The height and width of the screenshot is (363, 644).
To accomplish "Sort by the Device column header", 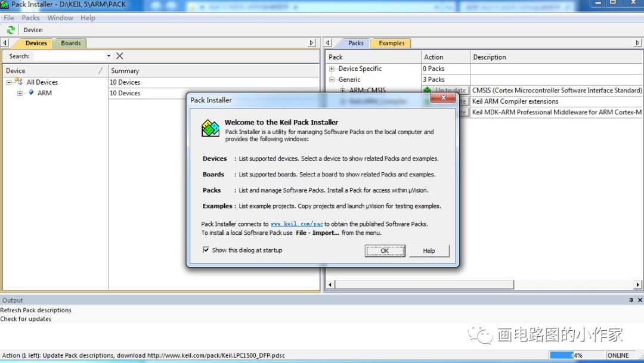I will point(55,70).
